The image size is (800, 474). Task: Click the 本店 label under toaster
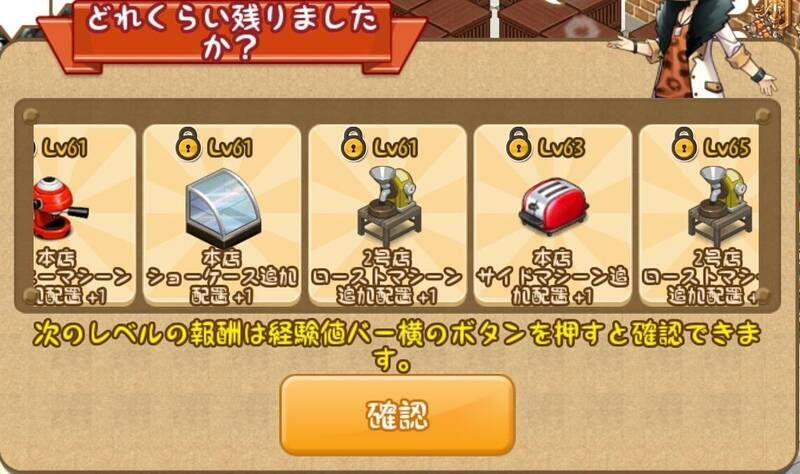(x=553, y=258)
